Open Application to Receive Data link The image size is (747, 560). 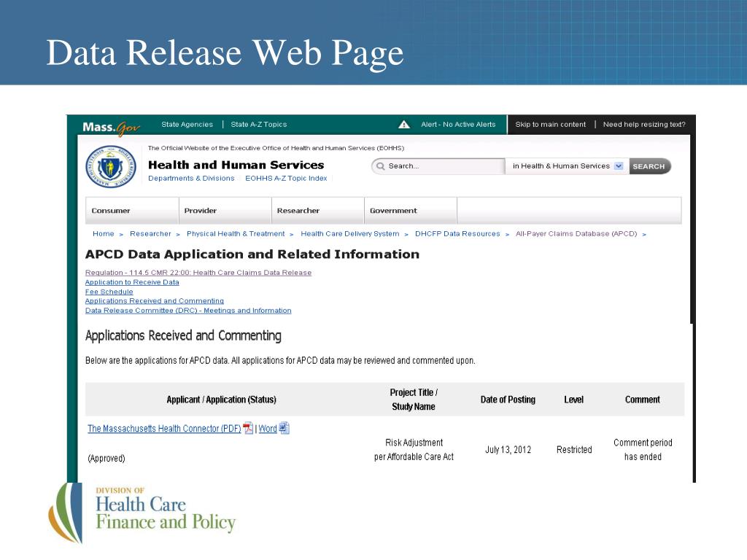132,282
